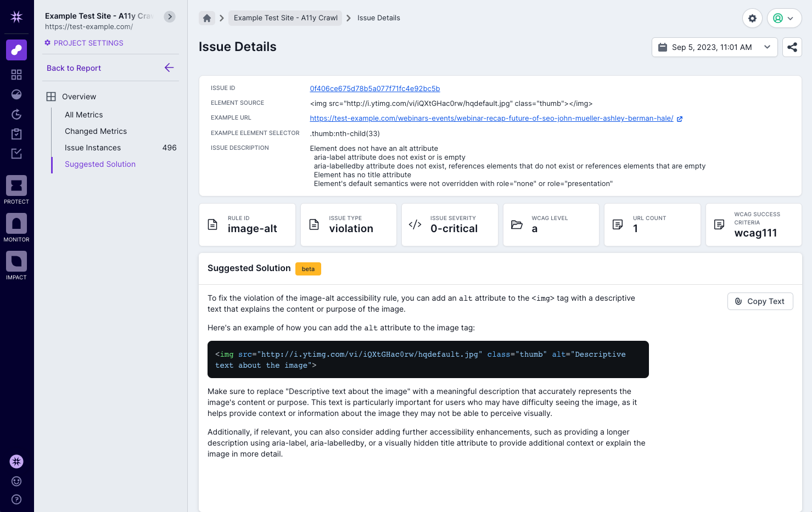Click the help question mark icon

[x=16, y=499]
